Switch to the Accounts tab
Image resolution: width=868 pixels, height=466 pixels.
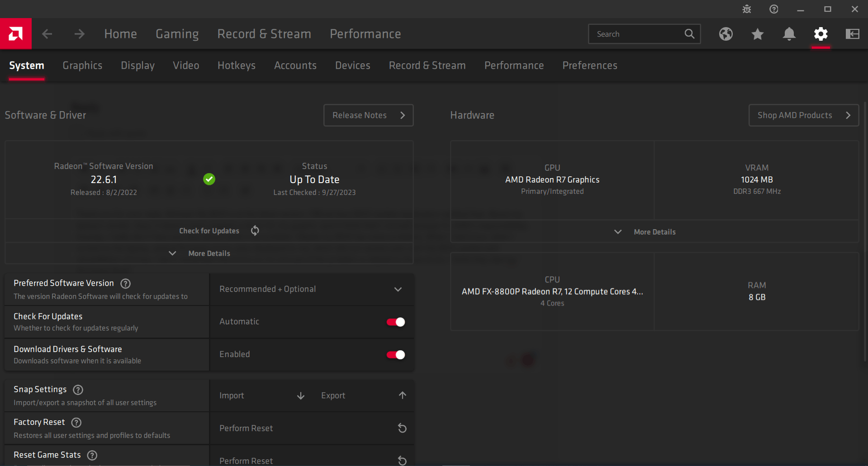point(295,66)
